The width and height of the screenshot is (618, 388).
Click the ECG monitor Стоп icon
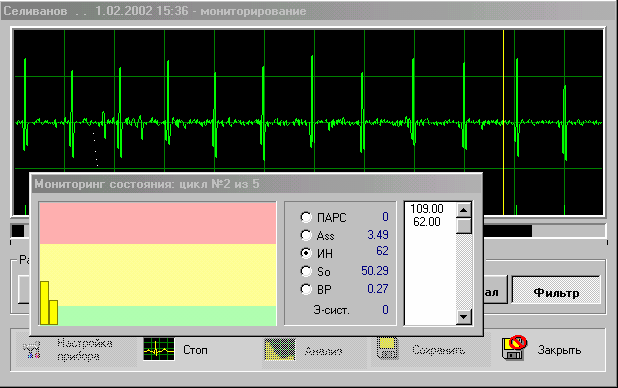(x=159, y=349)
